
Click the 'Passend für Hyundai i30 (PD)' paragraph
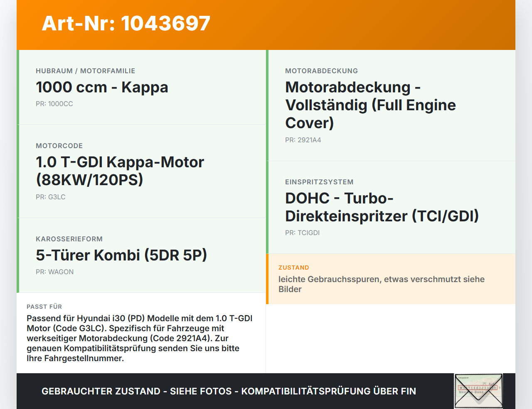140,338
